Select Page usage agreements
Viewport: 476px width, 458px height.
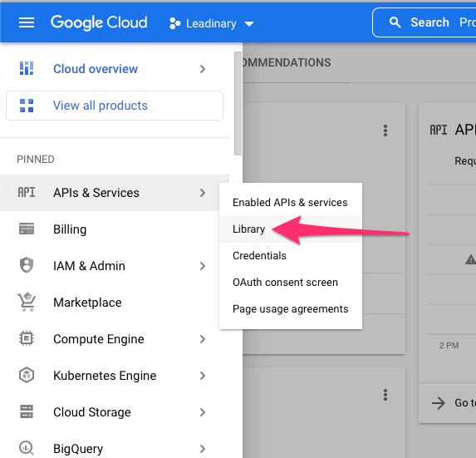tap(291, 309)
